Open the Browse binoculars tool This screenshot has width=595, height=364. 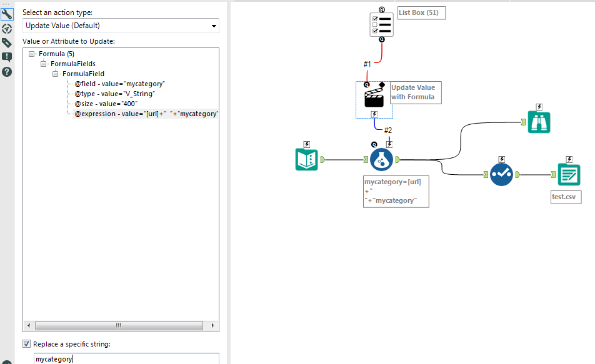(x=539, y=122)
